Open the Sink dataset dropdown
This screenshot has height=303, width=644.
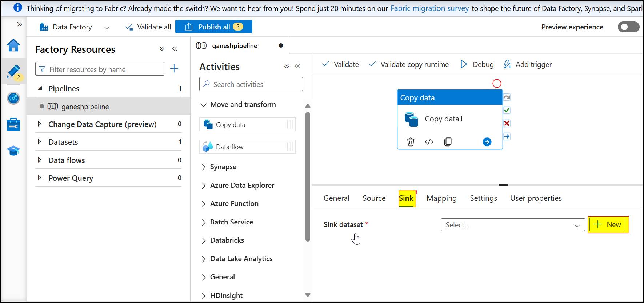coord(512,225)
